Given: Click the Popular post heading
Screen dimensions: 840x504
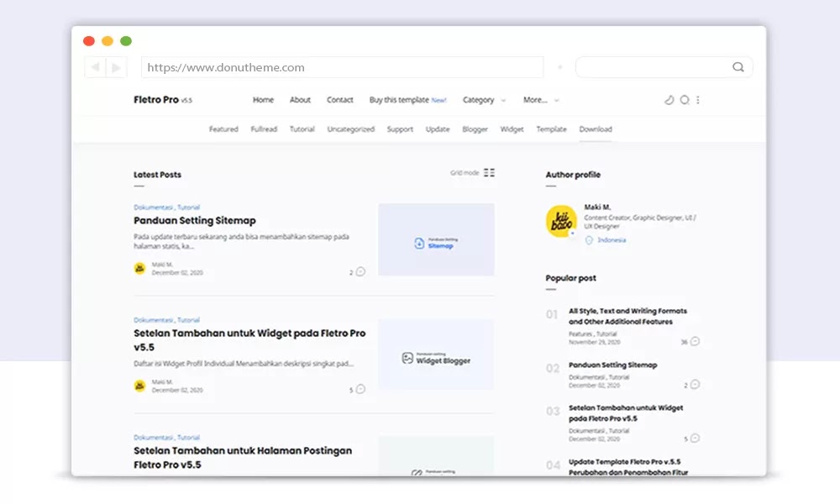Looking at the screenshot, I should coord(570,278).
